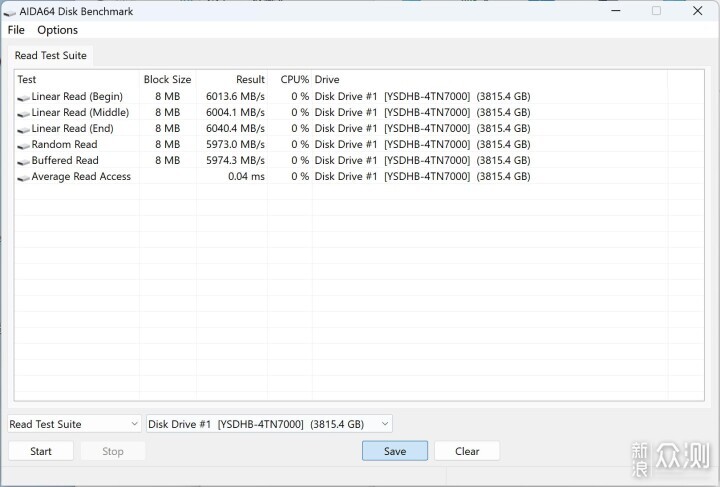Click the Buffered Read row icon
Image resolution: width=720 pixels, height=487 pixels.
point(23,162)
